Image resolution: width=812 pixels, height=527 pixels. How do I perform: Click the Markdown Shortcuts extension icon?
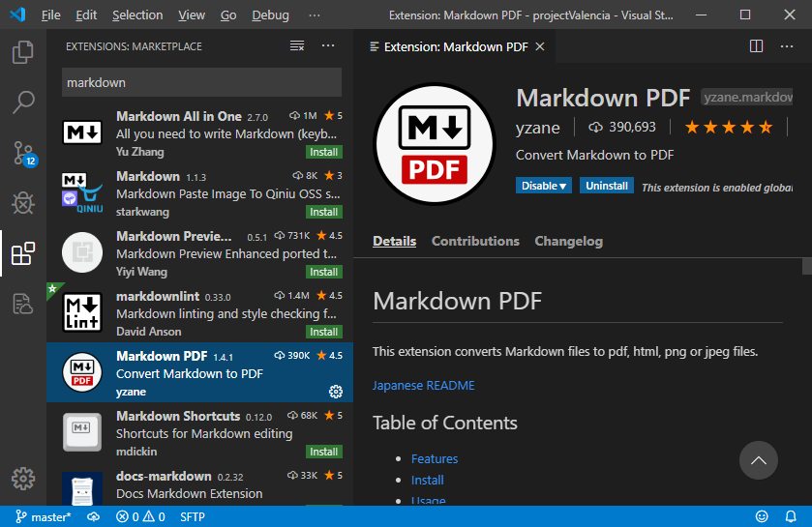point(82,432)
